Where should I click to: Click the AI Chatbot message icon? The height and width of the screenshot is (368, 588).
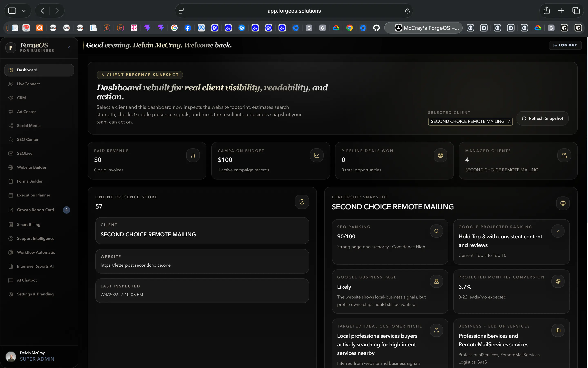pos(11,280)
